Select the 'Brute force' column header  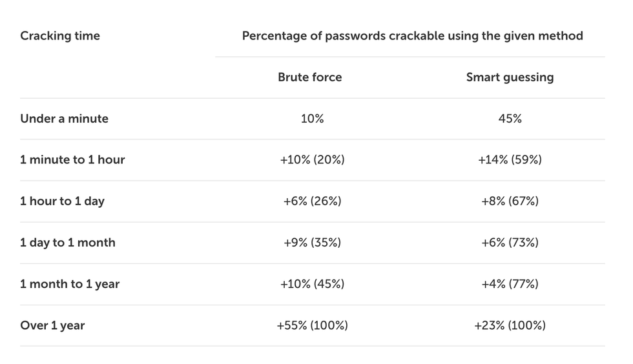(x=310, y=77)
